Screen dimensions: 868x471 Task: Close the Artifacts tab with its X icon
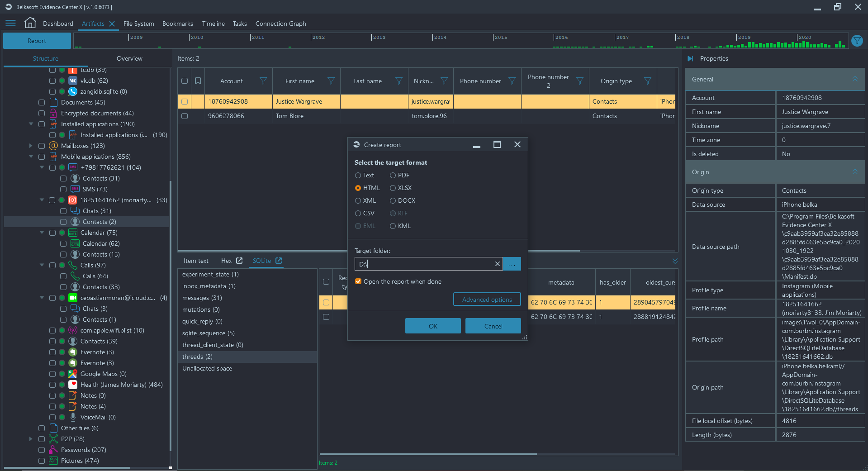point(112,24)
